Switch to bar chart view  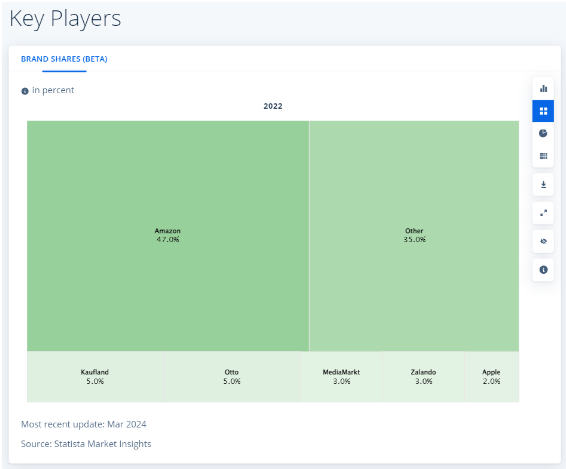543,88
